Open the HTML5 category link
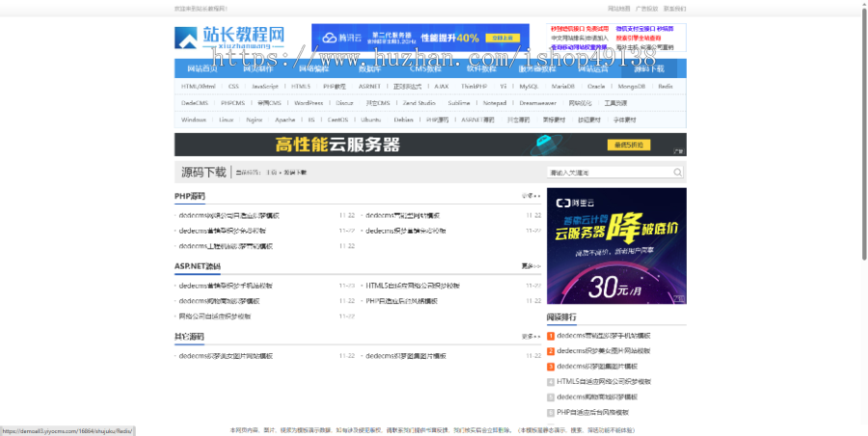Image resolution: width=868 pixels, height=436 pixels. 301,87
